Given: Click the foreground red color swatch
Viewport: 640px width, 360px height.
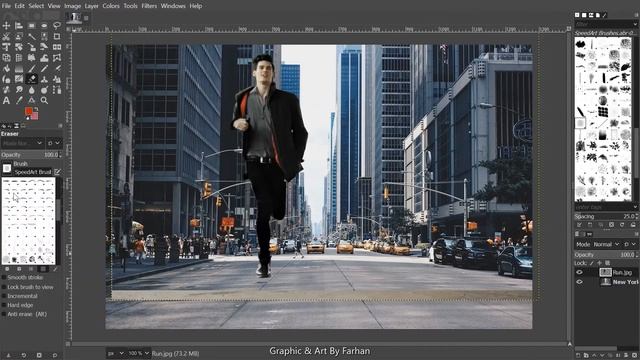Looking at the screenshot, I should click(x=28, y=111).
